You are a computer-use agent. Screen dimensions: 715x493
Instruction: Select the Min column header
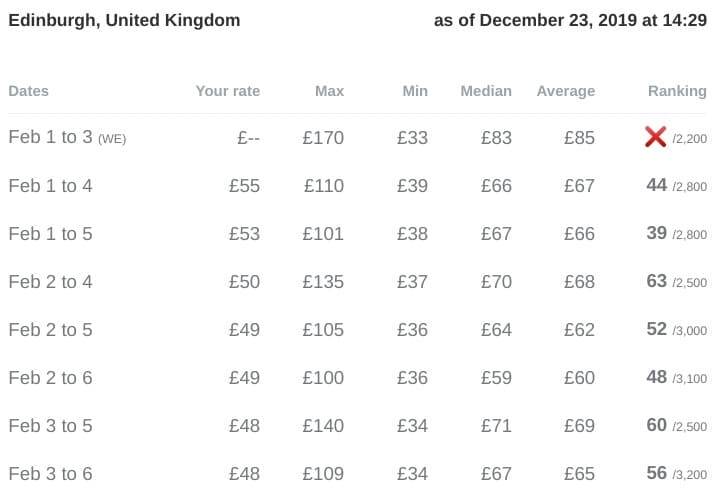click(x=414, y=91)
